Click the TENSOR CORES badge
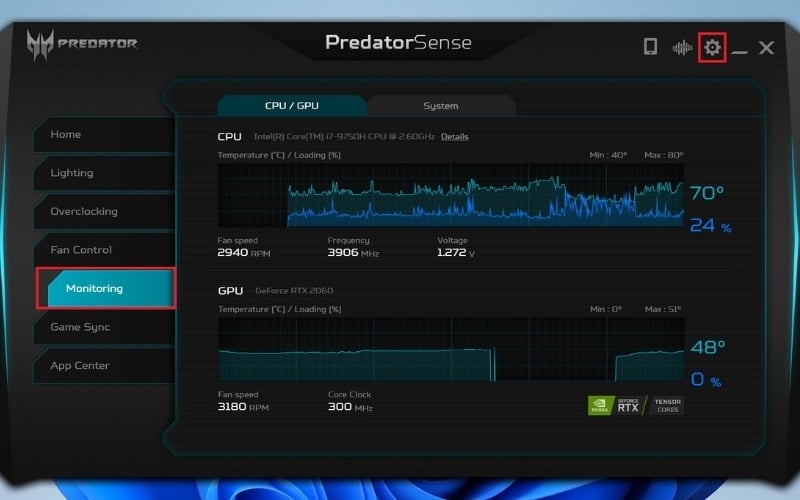Viewport: 800px width, 500px height. (x=667, y=406)
